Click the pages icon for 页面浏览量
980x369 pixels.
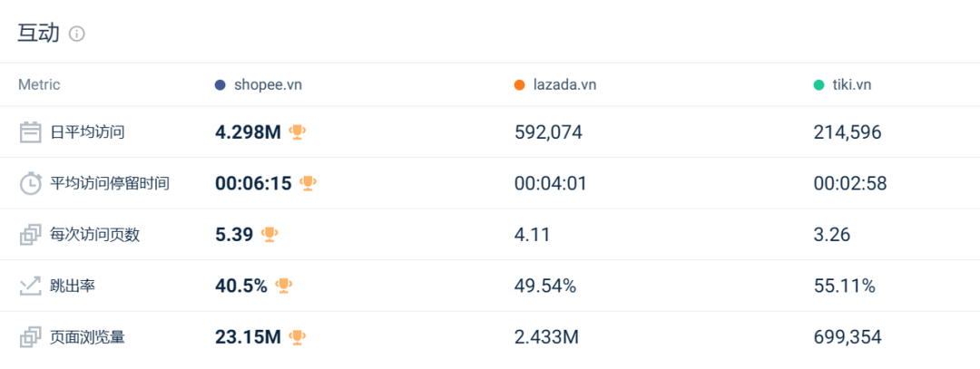30,337
